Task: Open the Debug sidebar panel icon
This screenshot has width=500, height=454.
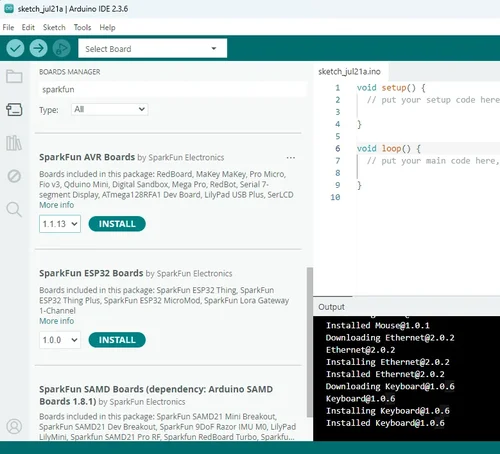Action: (x=14, y=176)
